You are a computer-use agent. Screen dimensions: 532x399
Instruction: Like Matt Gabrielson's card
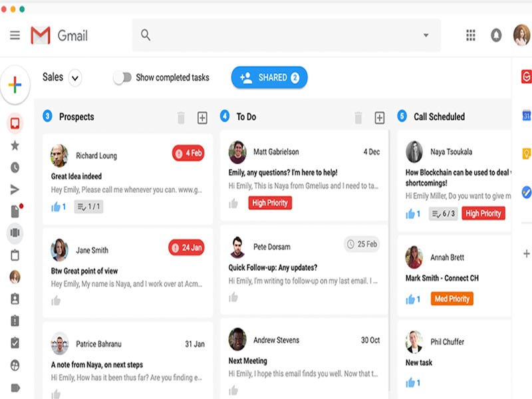pos(233,203)
